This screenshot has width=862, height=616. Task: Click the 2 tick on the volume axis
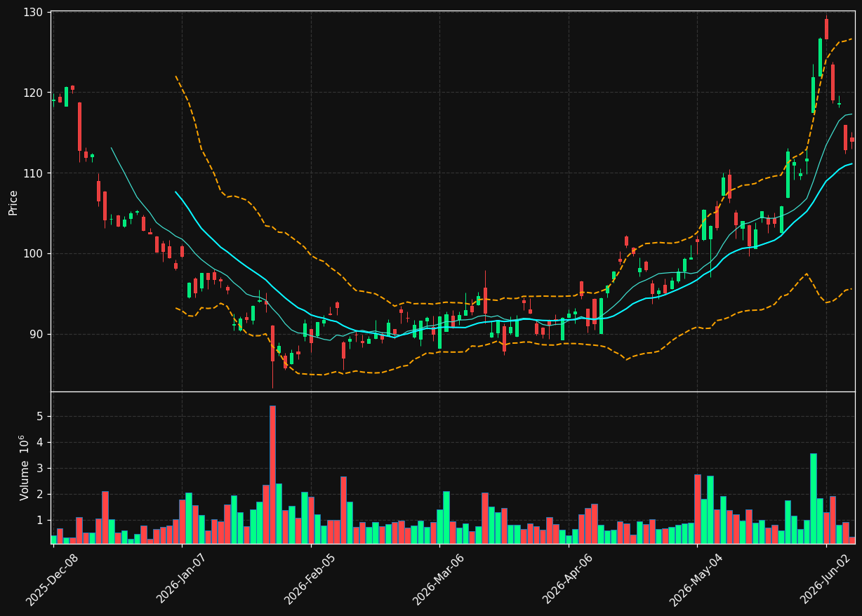click(x=40, y=495)
